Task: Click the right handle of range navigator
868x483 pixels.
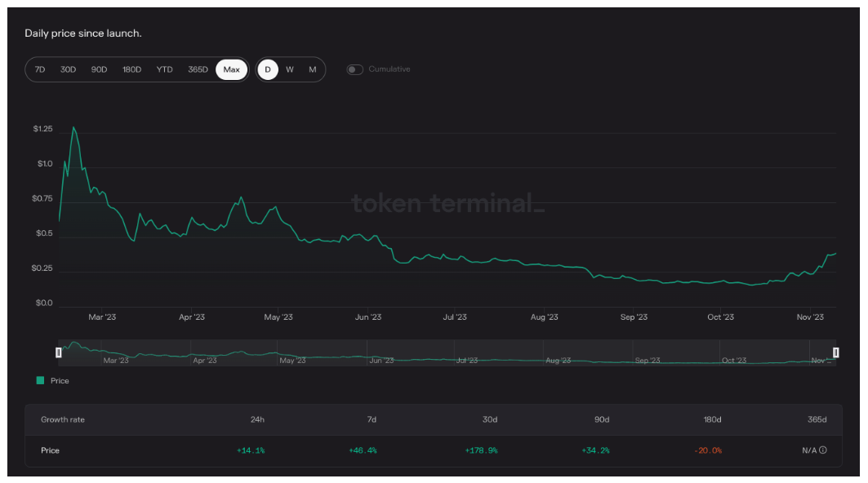Action: [x=835, y=352]
